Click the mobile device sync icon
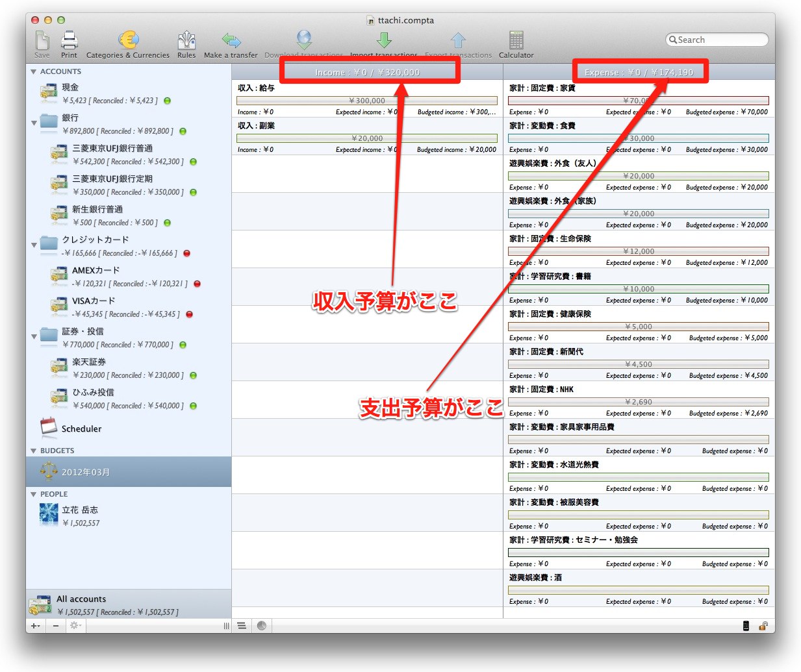Screen dimensions: 801x672 pyautogui.click(x=746, y=626)
